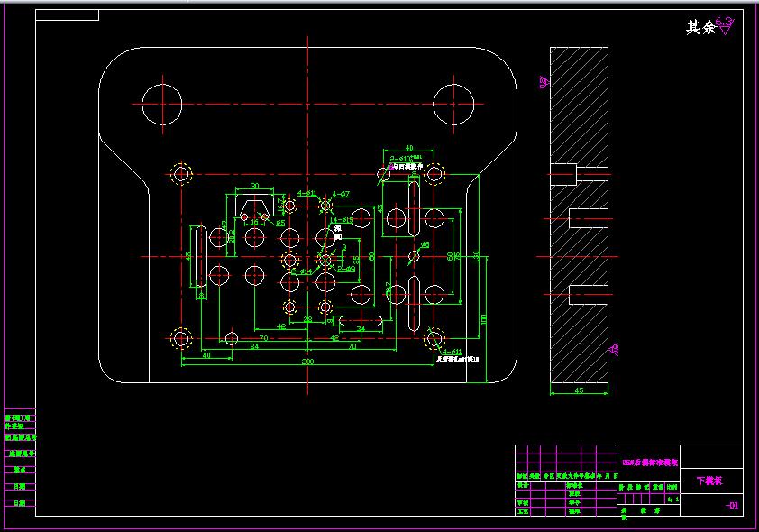Click the 设计 cell in the title block
The width and height of the screenshot is (759, 532).
523,485
